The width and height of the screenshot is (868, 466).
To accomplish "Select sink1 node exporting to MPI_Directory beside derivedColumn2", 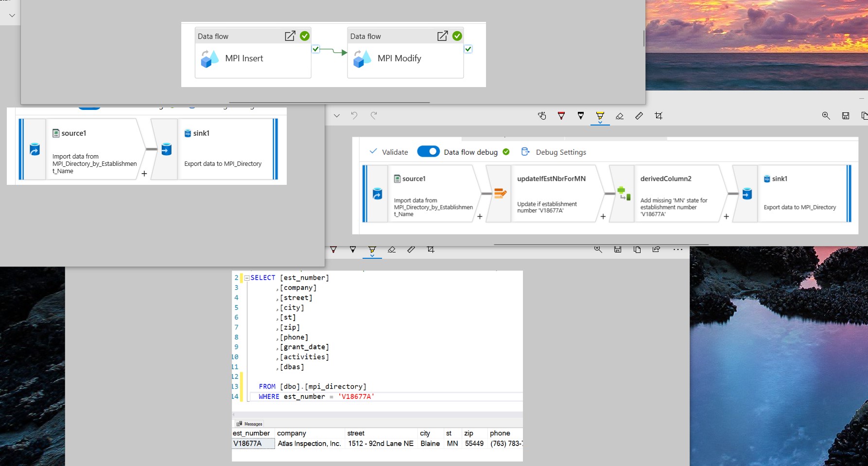I will click(792, 194).
